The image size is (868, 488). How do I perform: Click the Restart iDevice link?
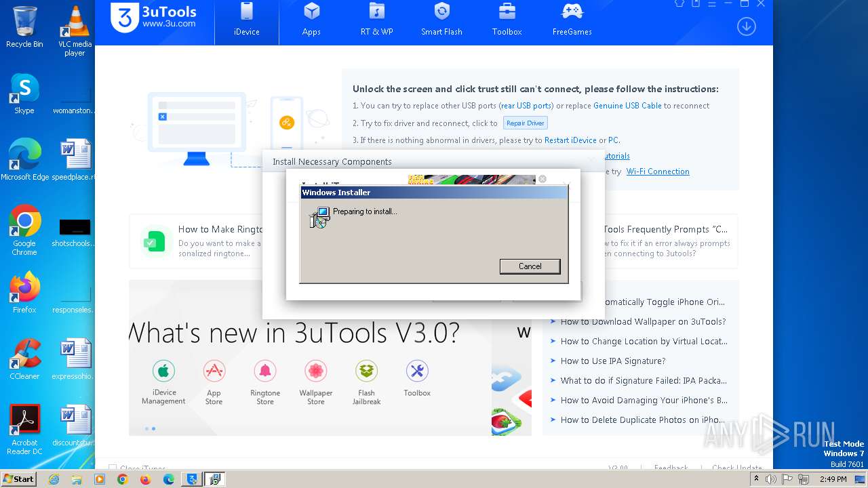click(x=570, y=140)
